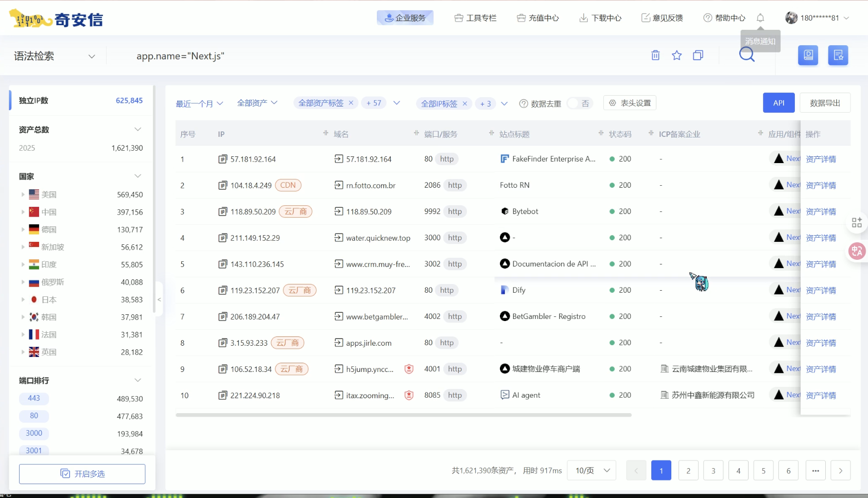This screenshot has width=868, height=498.
Task: Filter by port 443
Action: point(34,398)
